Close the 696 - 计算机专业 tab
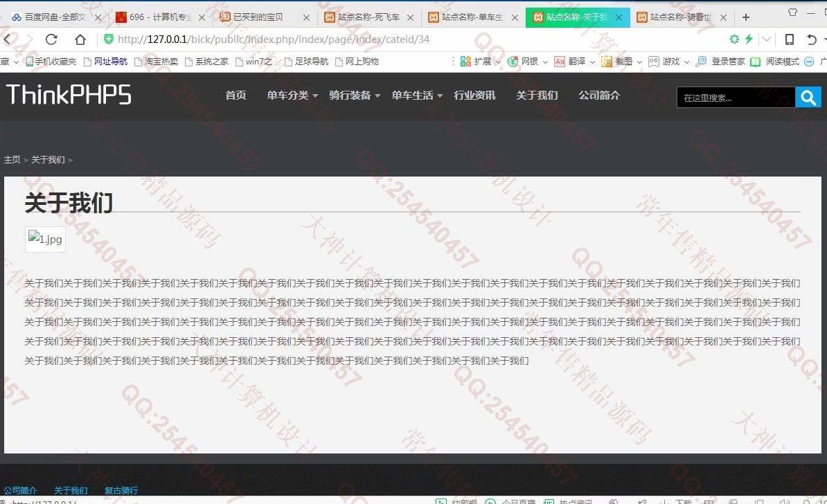 click(x=202, y=17)
